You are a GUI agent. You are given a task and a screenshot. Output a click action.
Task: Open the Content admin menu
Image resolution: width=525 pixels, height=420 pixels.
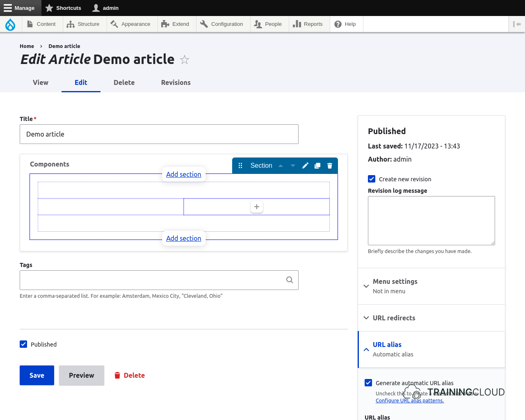41,24
